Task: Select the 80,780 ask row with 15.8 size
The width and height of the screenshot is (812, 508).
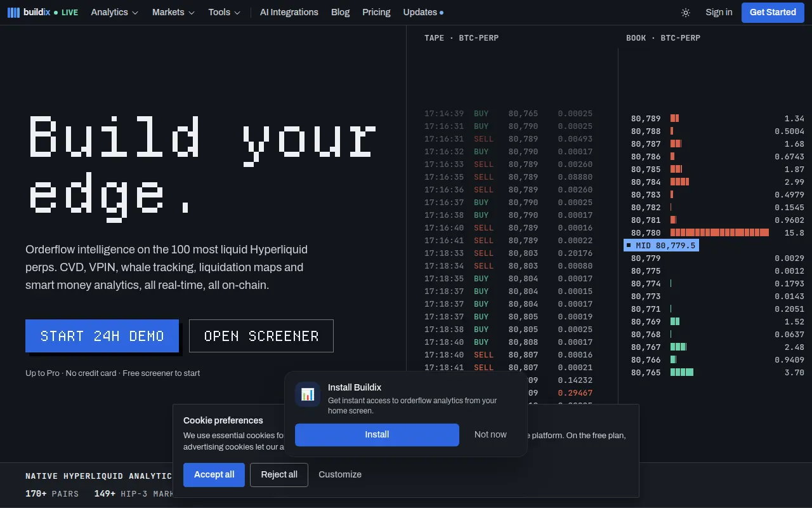Action: tap(717, 233)
